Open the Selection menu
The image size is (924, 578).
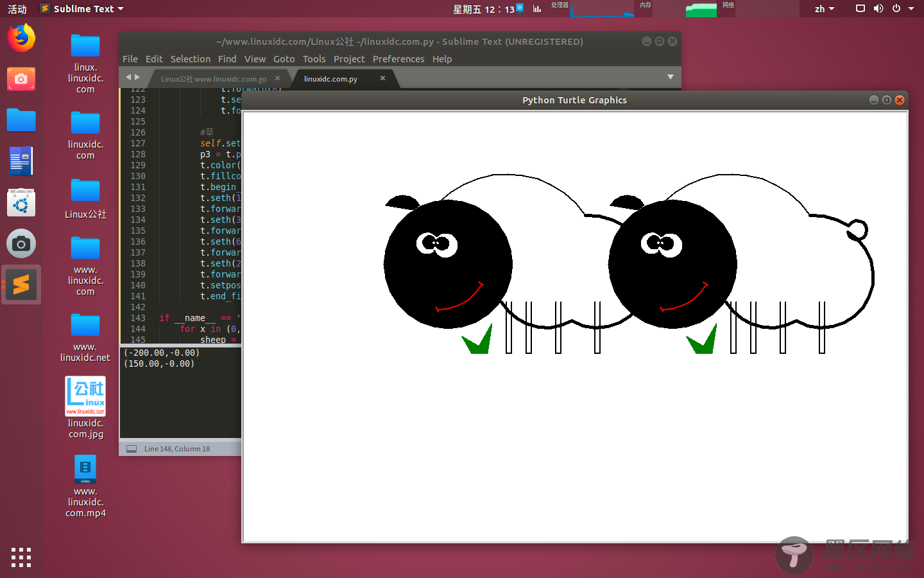click(191, 59)
